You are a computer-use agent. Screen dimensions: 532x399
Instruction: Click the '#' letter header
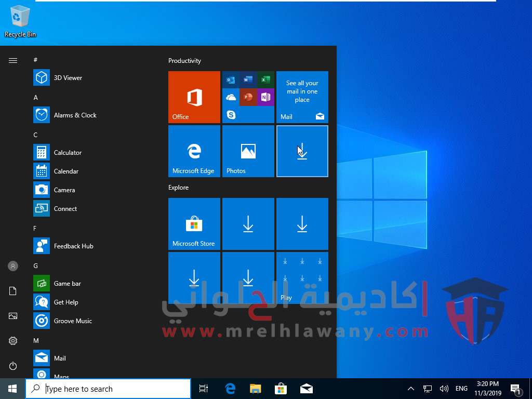click(35, 60)
